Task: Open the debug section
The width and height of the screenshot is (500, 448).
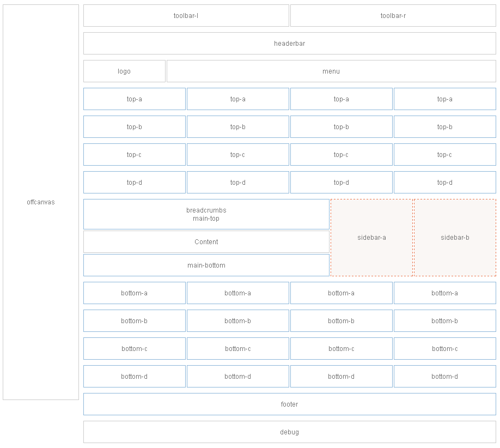Action: pos(289,432)
